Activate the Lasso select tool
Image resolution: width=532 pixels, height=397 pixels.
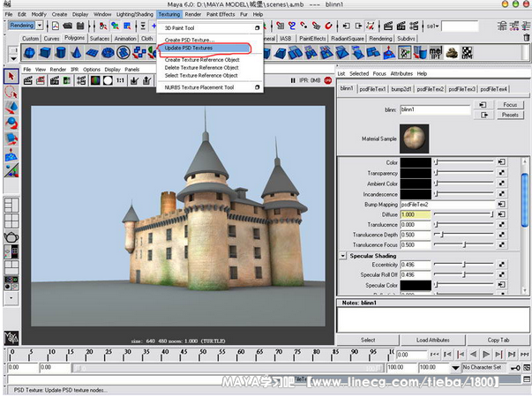coord(11,93)
